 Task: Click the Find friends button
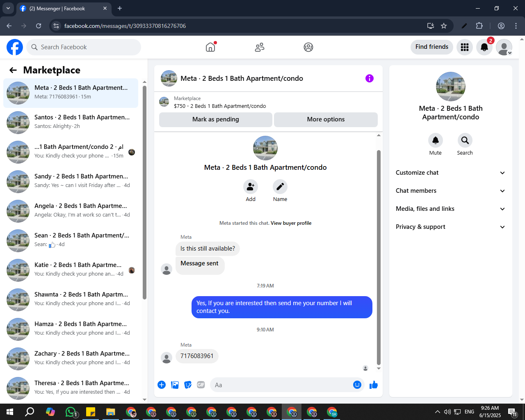[432, 47]
